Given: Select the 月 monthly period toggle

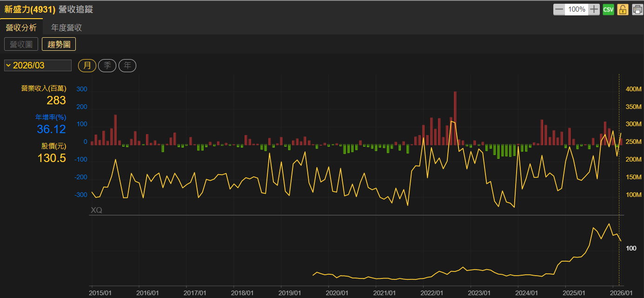Looking at the screenshot, I should click(x=87, y=66).
